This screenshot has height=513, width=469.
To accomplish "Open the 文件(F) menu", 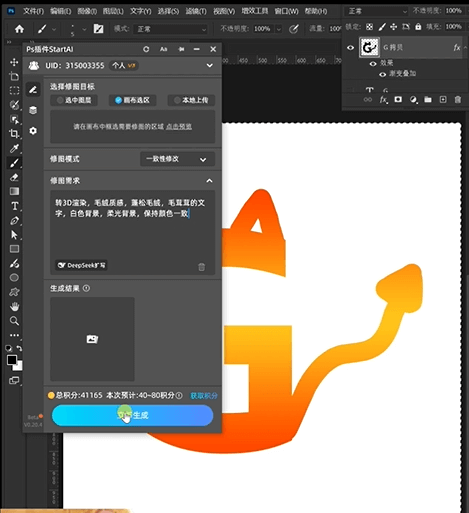I will [33, 11].
